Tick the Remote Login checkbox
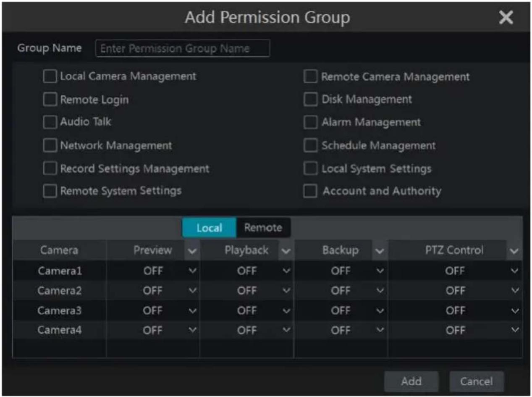 (x=50, y=100)
